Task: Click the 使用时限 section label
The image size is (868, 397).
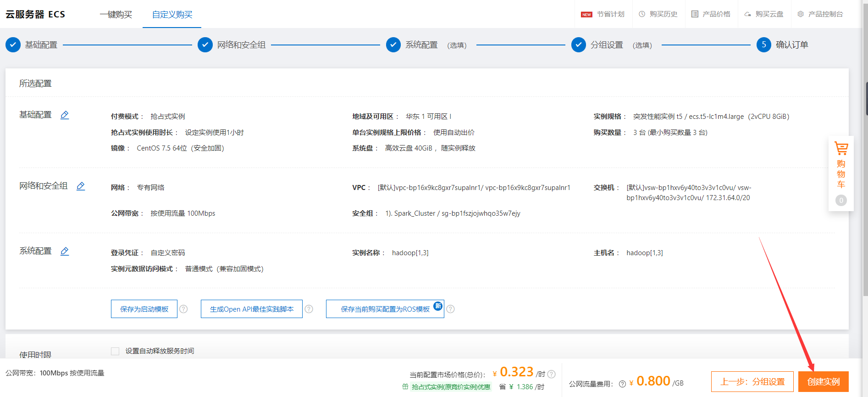Action: pos(35,354)
